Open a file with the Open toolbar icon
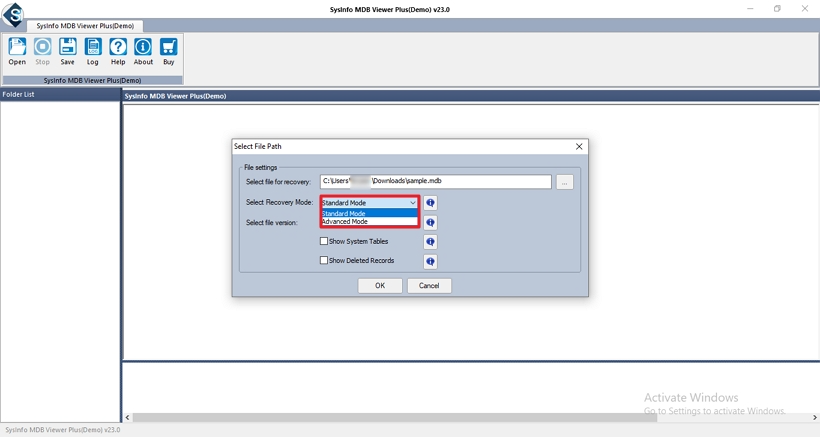The width and height of the screenshot is (820, 437). [17, 51]
